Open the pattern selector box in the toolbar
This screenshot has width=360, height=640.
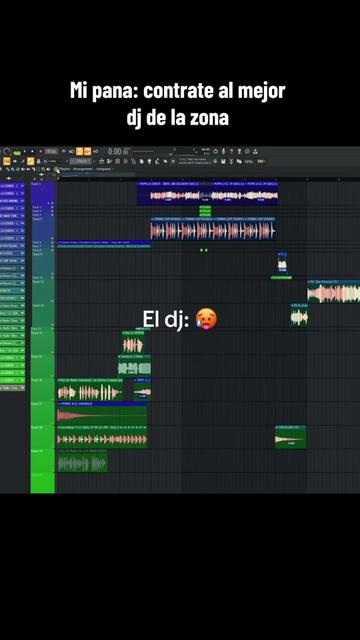tap(81, 161)
